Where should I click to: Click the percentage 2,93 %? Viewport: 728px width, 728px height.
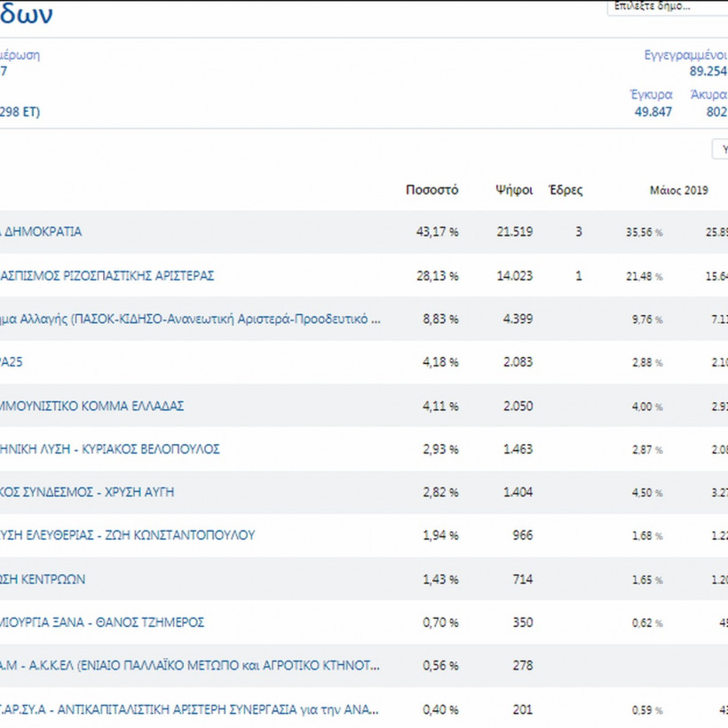pyautogui.click(x=440, y=449)
